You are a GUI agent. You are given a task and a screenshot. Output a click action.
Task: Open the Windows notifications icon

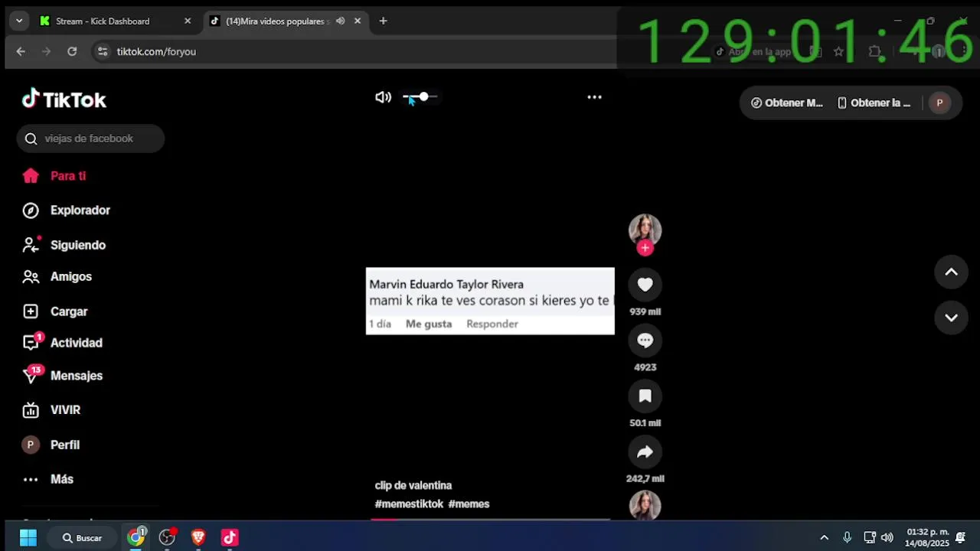coord(960,538)
